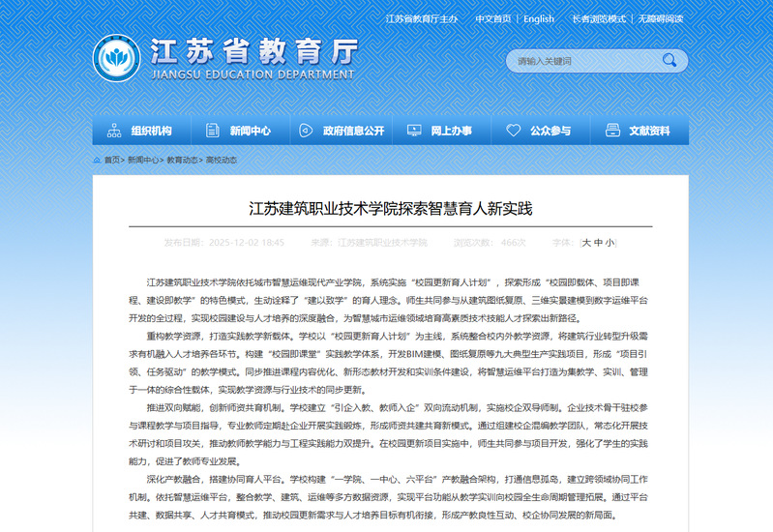Open 无障碍阅读 accessibility reading mode

coord(661,18)
